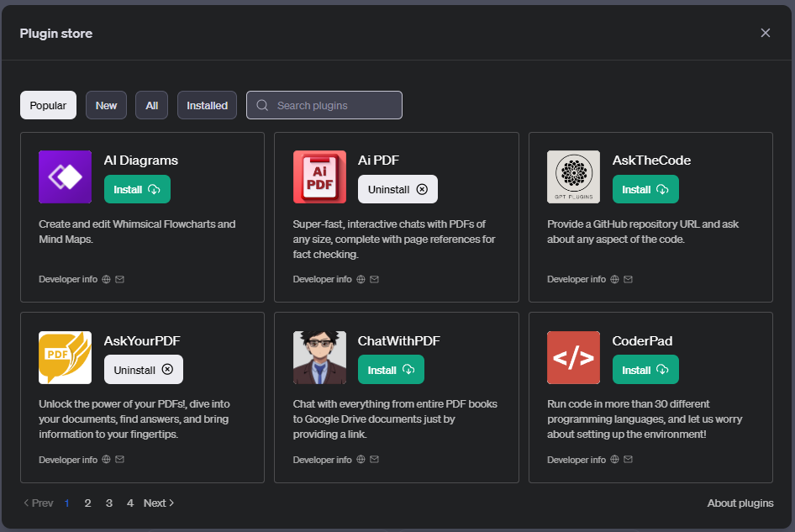Image resolution: width=795 pixels, height=532 pixels.
Task: Click the AskTheCode plugin logo
Action: (573, 177)
